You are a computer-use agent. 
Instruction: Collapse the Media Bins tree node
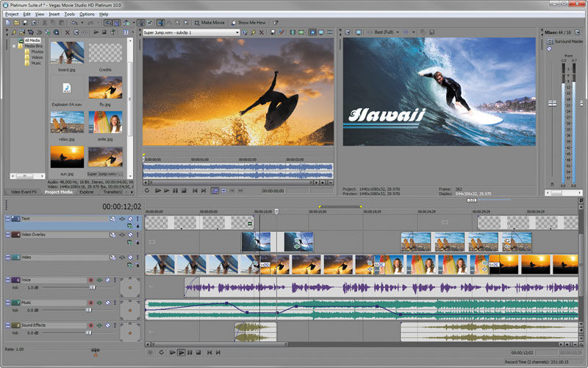pos(15,46)
